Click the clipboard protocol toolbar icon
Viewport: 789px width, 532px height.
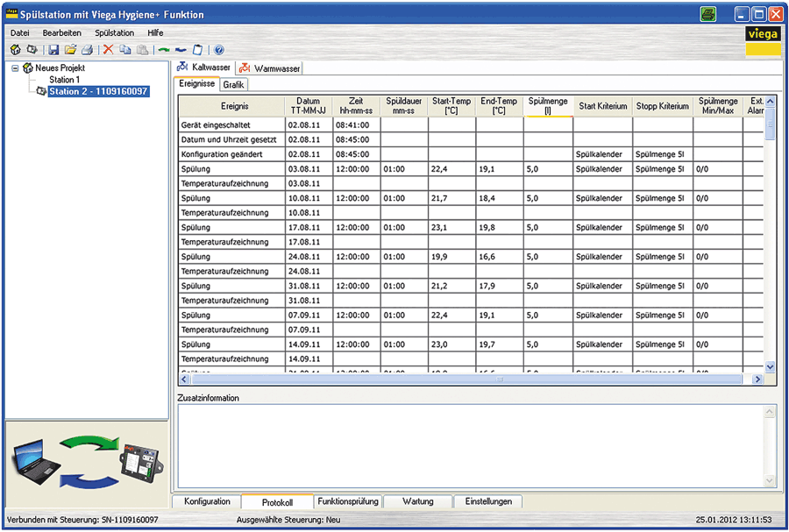[x=198, y=50]
